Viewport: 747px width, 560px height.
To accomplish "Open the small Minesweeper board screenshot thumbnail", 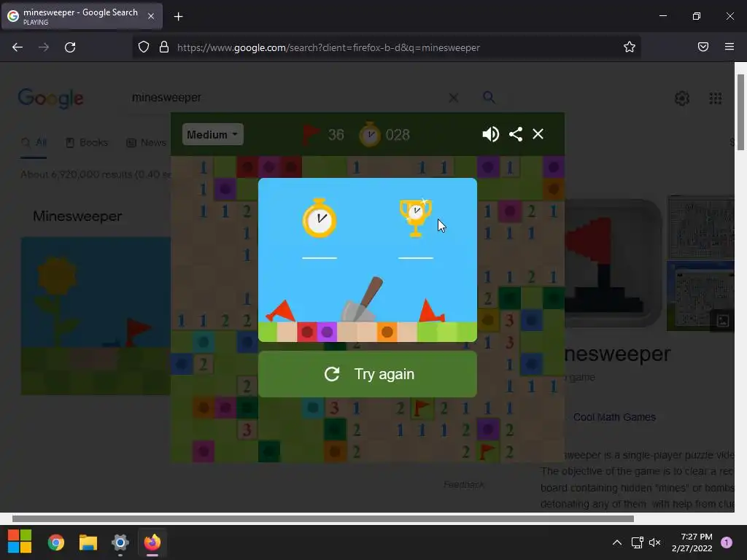I will click(700, 226).
